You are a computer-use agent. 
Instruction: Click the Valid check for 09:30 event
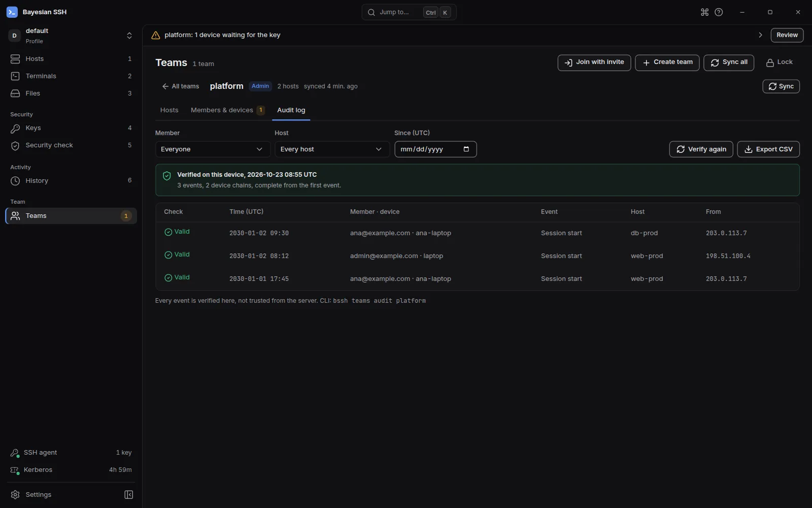pos(177,232)
